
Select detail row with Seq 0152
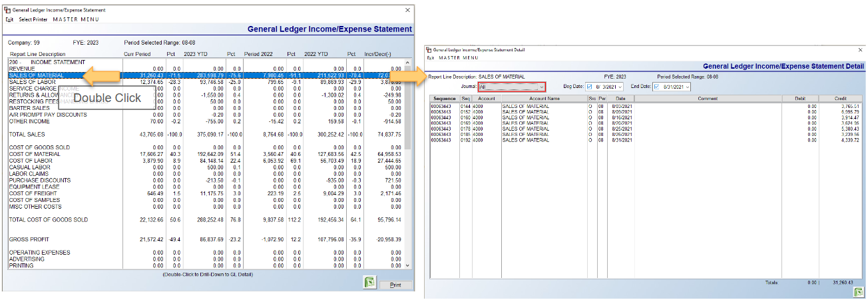pos(646,111)
